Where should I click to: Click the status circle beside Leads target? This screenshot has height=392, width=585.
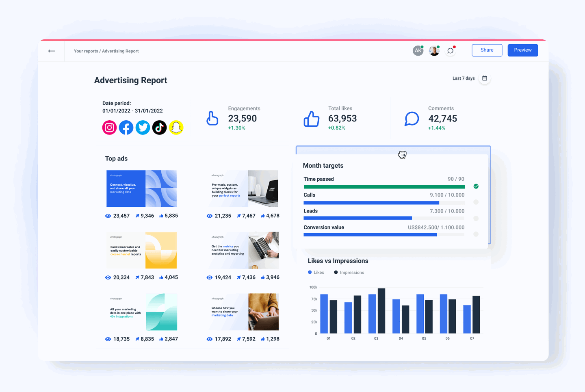coord(476,218)
